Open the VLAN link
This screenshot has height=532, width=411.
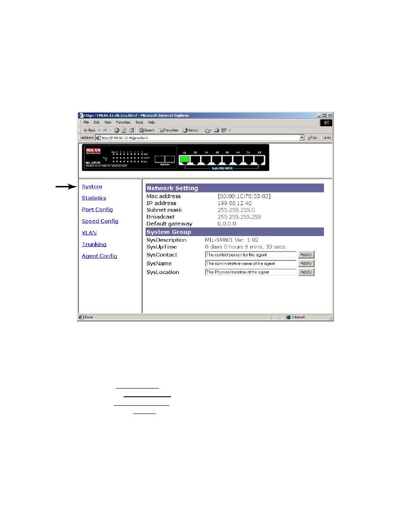[x=89, y=233]
